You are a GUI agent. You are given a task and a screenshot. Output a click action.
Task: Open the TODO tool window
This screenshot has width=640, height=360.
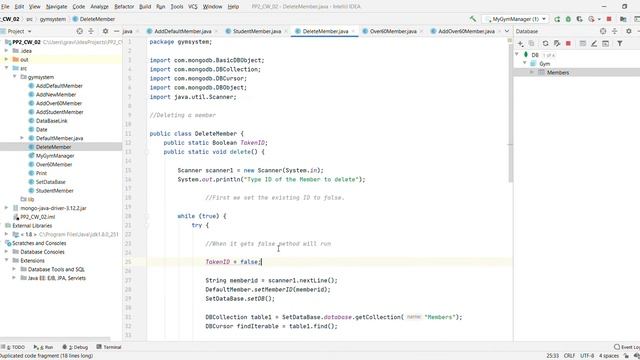click(13, 347)
